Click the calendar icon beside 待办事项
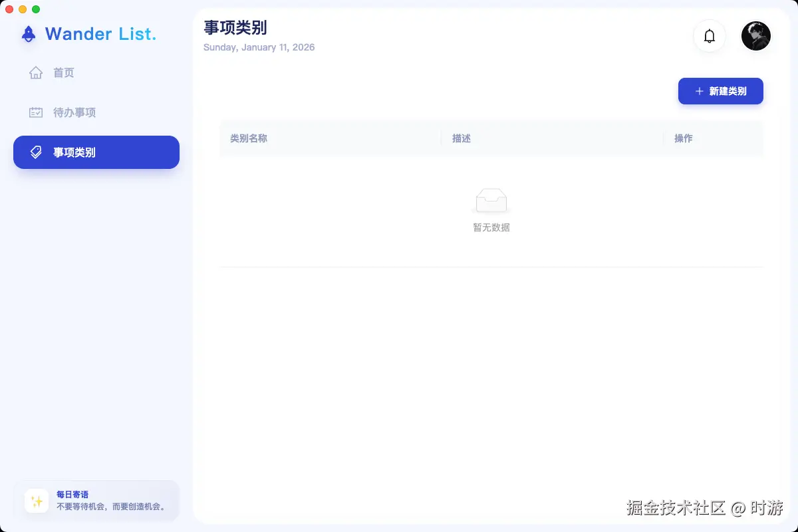 click(36, 112)
